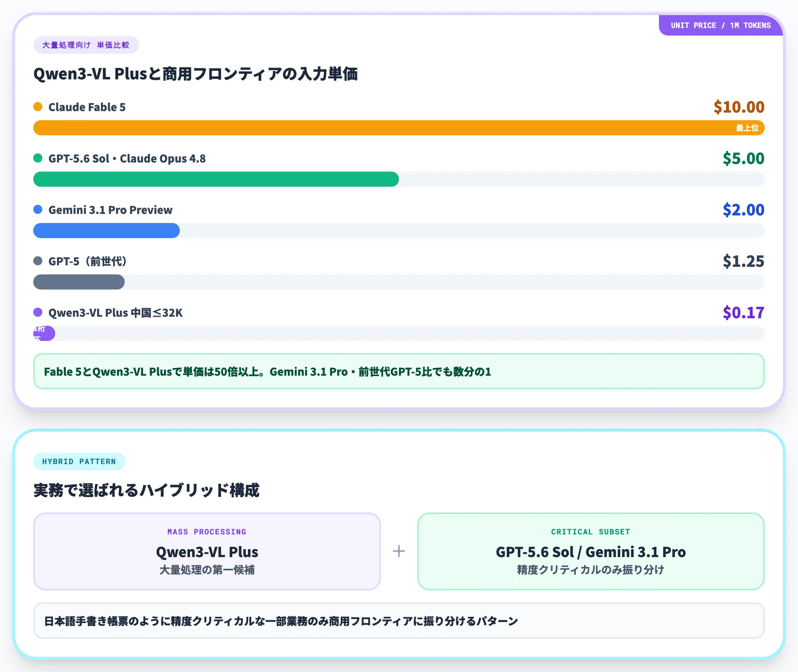Click the 最上位 tag on the orange bar
Image resolution: width=798 pixels, height=672 pixels.
pyautogui.click(x=747, y=128)
